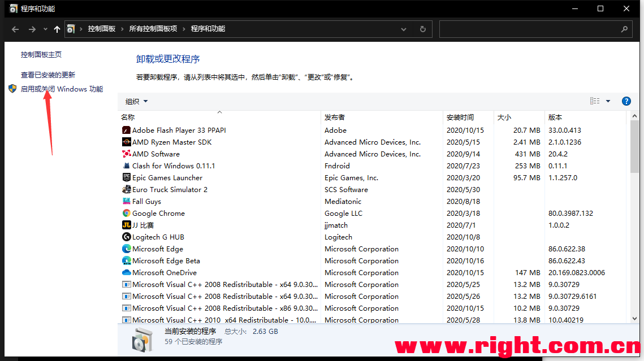Select the Microsoft Edge Beta entry
The height and width of the screenshot is (361, 644).
373,261
